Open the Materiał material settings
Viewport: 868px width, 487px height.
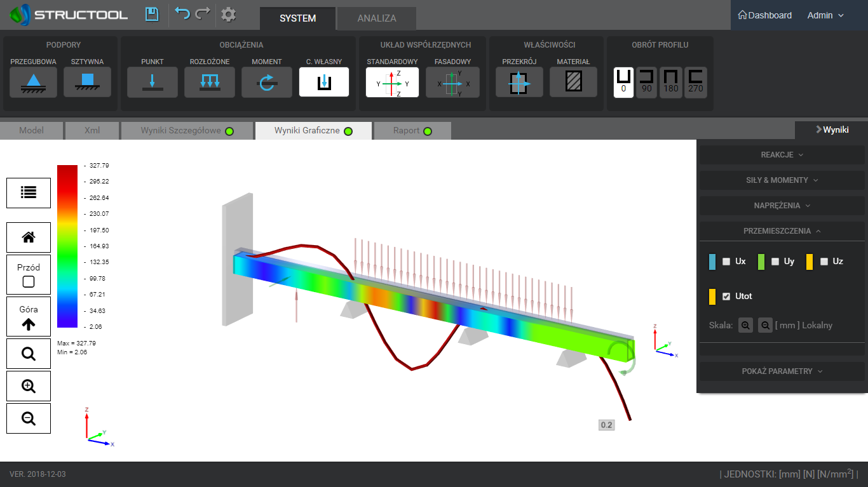pos(573,82)
